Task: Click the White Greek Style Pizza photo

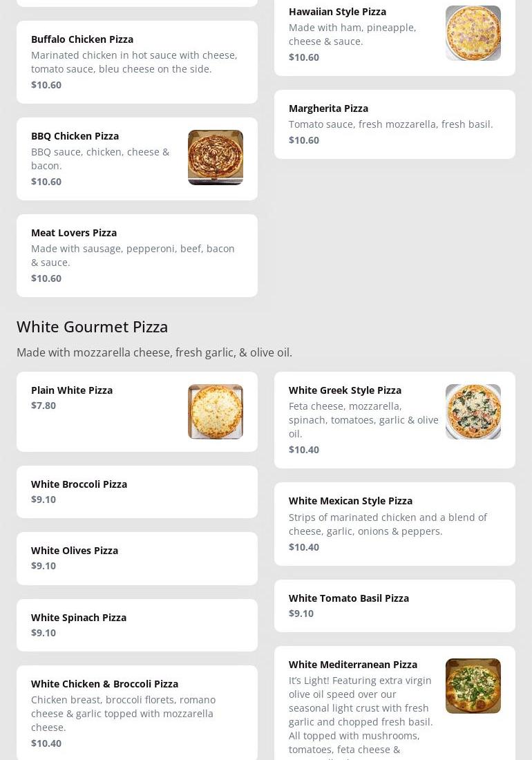Action: (x=473, y=412)
